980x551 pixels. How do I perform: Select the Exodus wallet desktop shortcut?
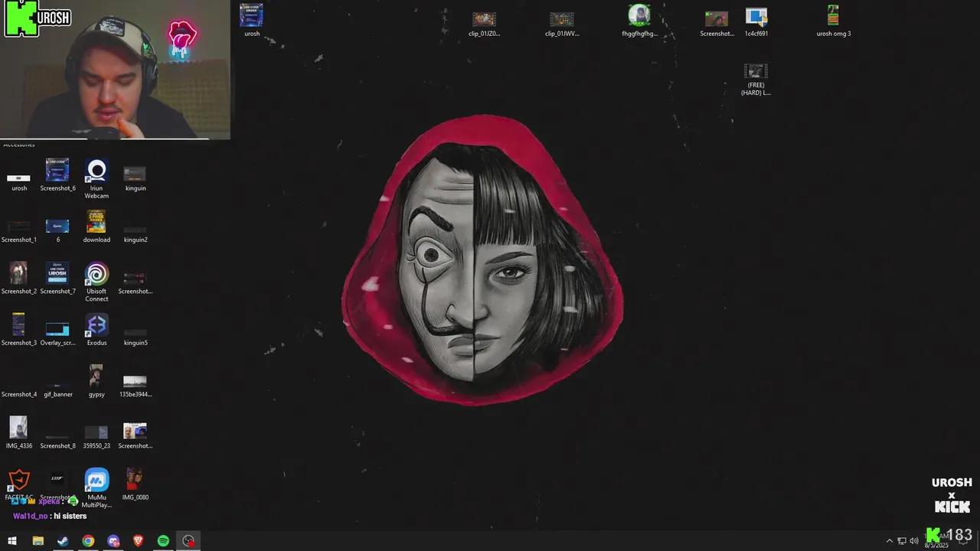96,330
